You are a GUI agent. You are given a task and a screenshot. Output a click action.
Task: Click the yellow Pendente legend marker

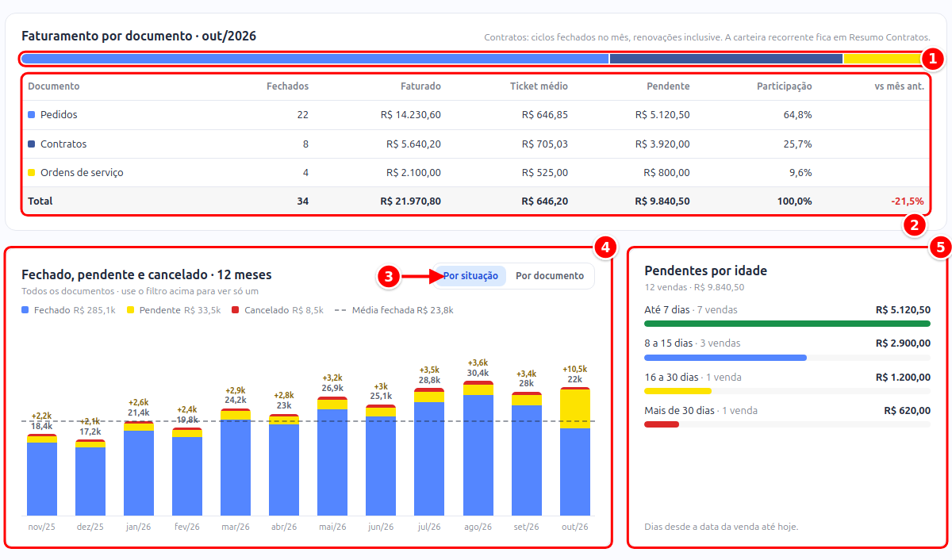click(x=131, y=310)
